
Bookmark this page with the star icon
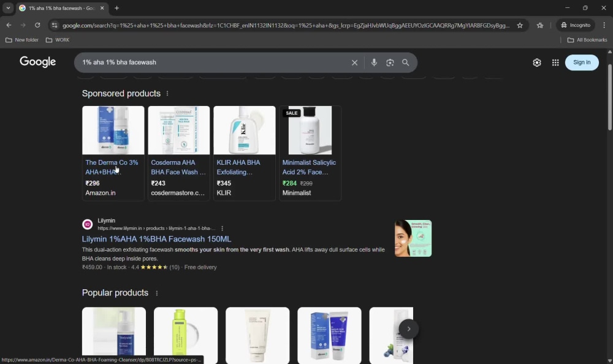[x=520, y=25]
